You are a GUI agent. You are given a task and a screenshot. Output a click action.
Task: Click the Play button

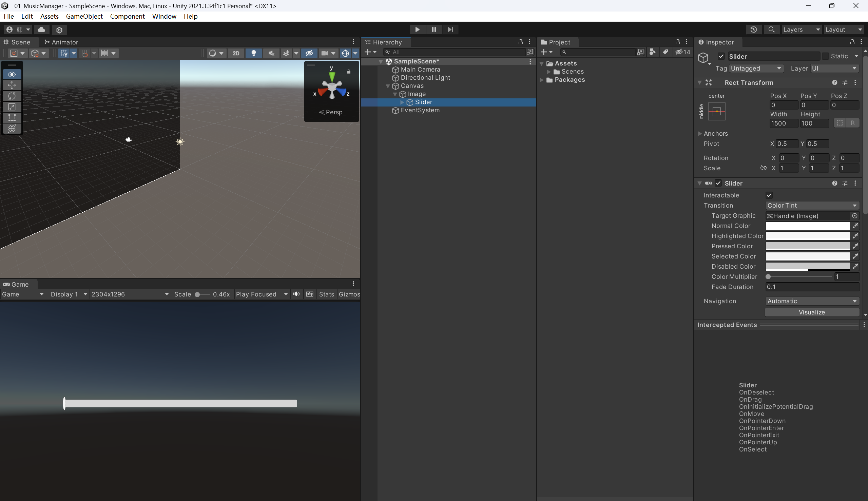(417, 30)
